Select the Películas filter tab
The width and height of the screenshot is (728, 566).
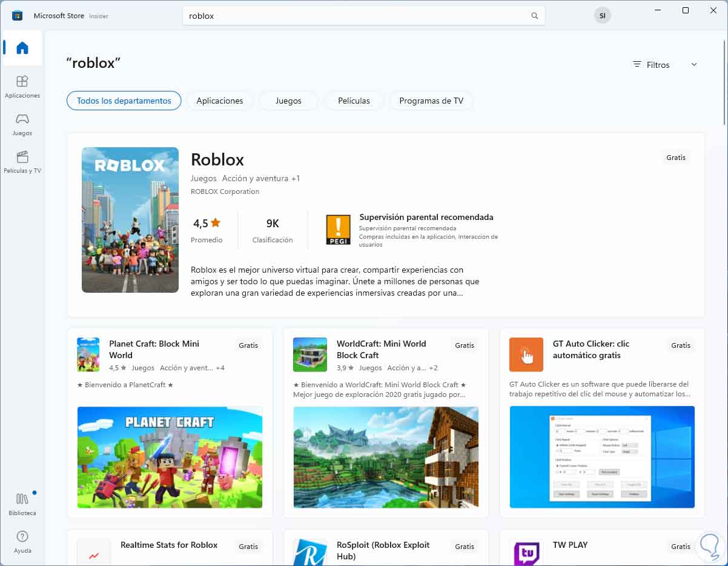354,101
